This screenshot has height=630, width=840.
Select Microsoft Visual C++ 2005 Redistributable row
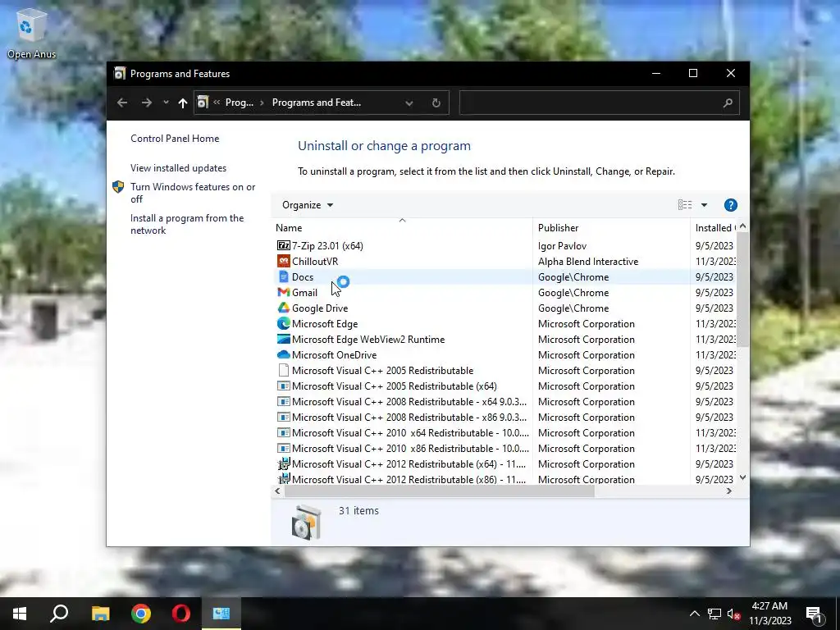505,370
